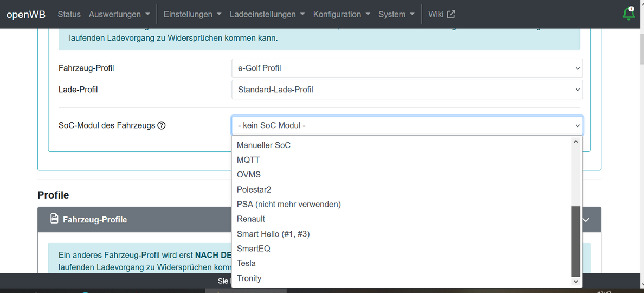Click the dropdown list scrollbar thumb
The height and width of the screenshot is (293, 644).
(x=576, y=241)
